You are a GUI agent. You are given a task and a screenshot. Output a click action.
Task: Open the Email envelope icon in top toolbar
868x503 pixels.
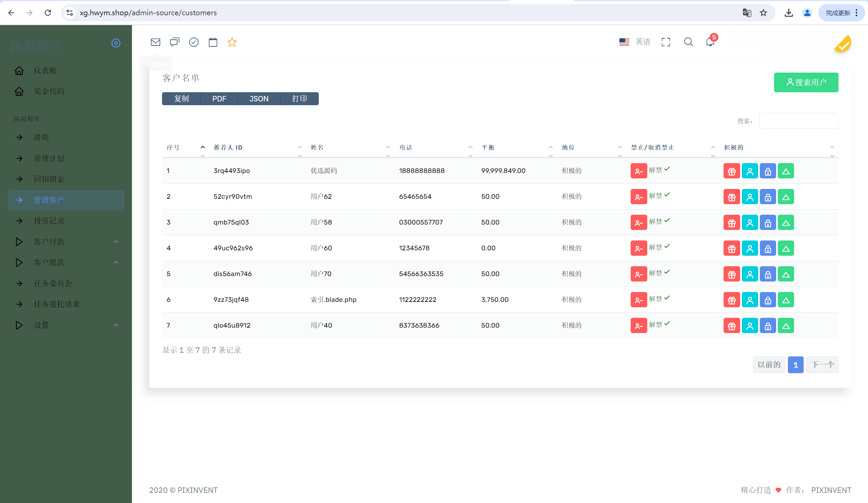tap(155, 42)
